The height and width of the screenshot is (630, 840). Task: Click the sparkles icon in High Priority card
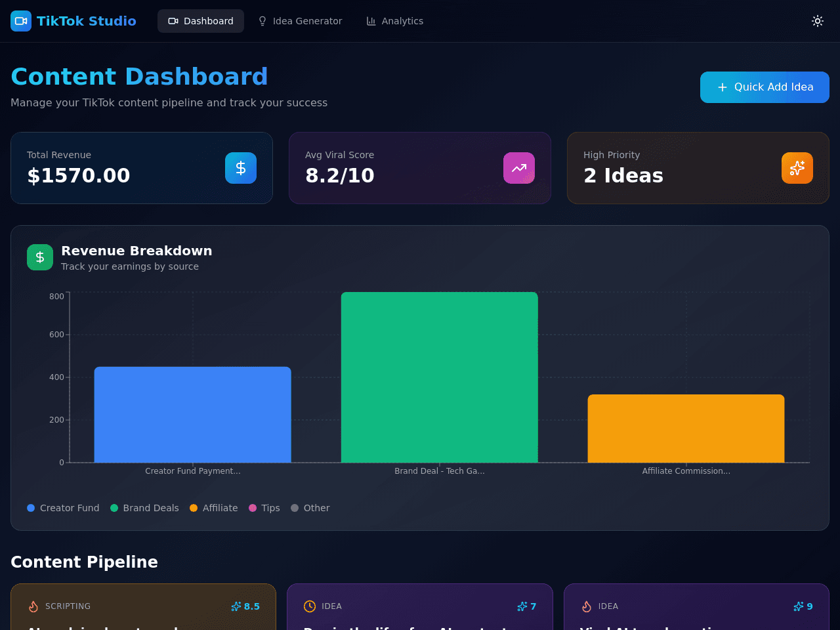797,168
